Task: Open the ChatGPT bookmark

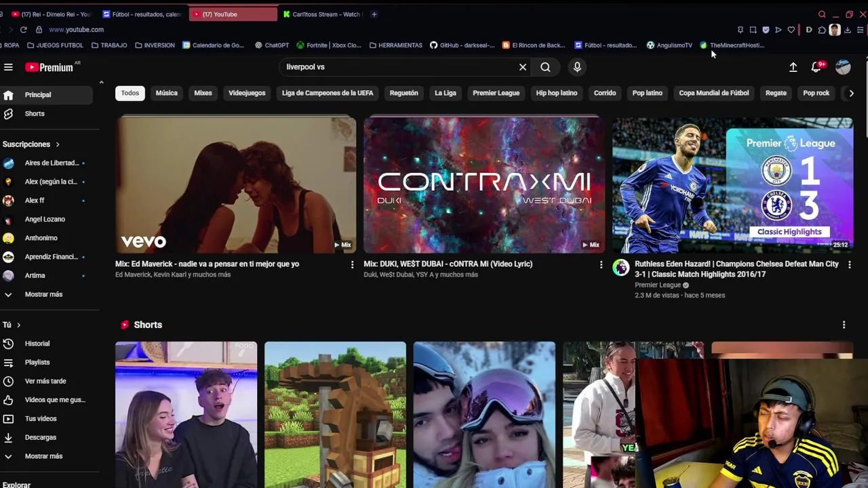Action: point(272,45)
